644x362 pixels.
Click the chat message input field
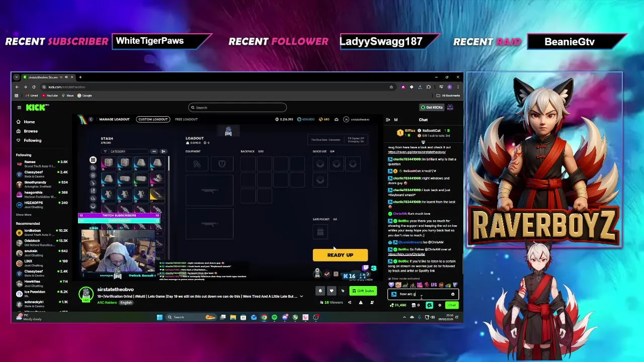(423, 294)
